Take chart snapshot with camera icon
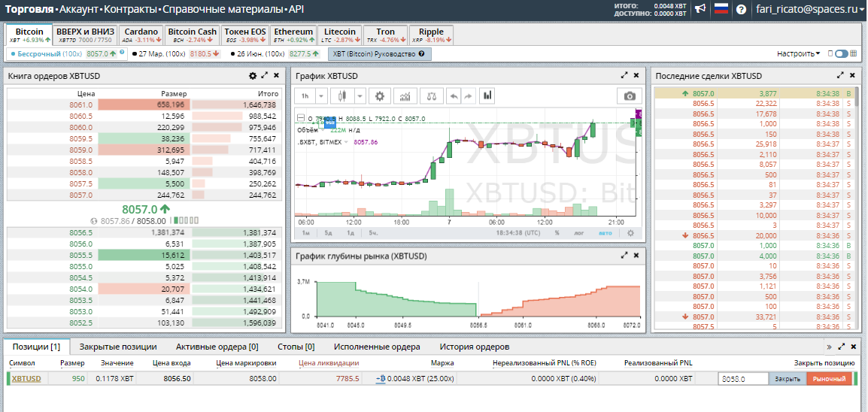Image resolution: width=868 pixels, height=412 pixels. [630, 96]
